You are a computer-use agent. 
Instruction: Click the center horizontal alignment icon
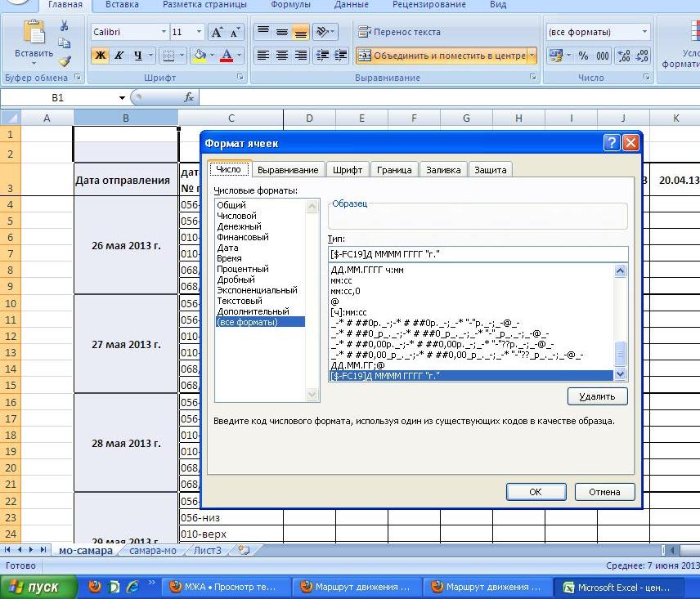pyautogui.click(x=282, y=56)
